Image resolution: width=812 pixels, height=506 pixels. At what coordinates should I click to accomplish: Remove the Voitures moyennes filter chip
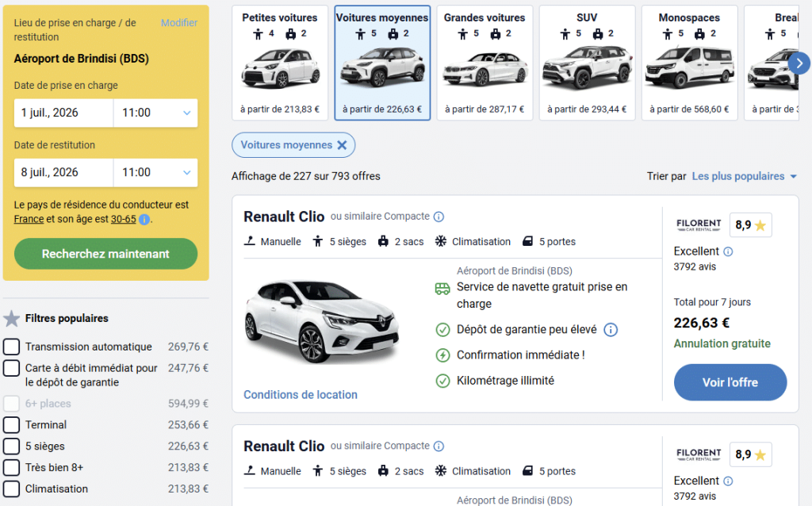[342, 145]
